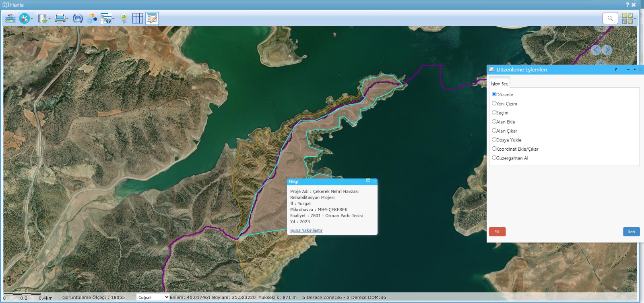
Task: Click the form edit pencil icon
Action: pos(152,19)
